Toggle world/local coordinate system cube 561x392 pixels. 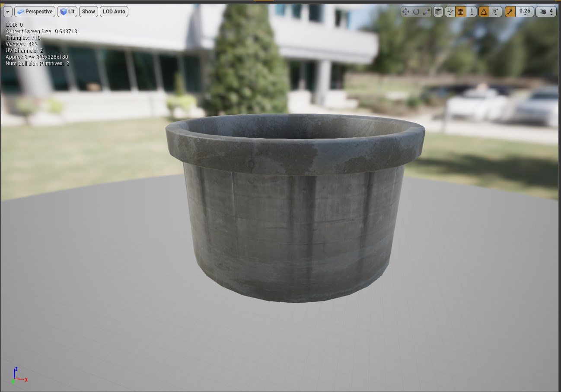click(x=438, y=12)
